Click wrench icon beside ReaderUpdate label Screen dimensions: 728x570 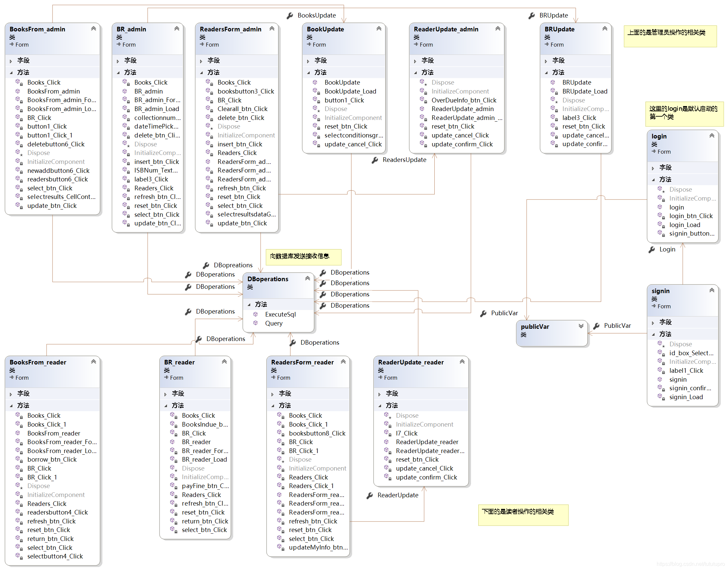(369, 496)
